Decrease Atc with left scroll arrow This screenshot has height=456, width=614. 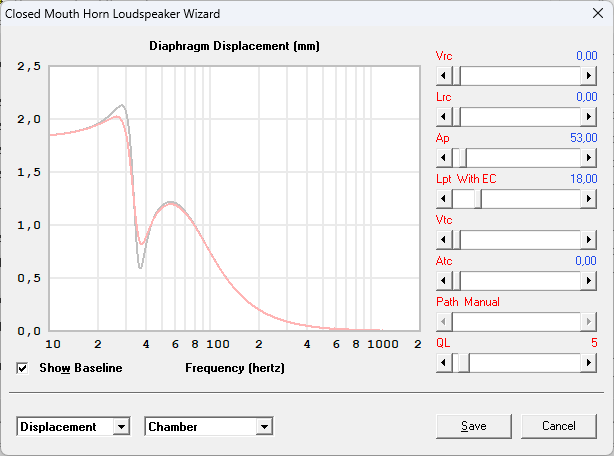click(444, 281)
